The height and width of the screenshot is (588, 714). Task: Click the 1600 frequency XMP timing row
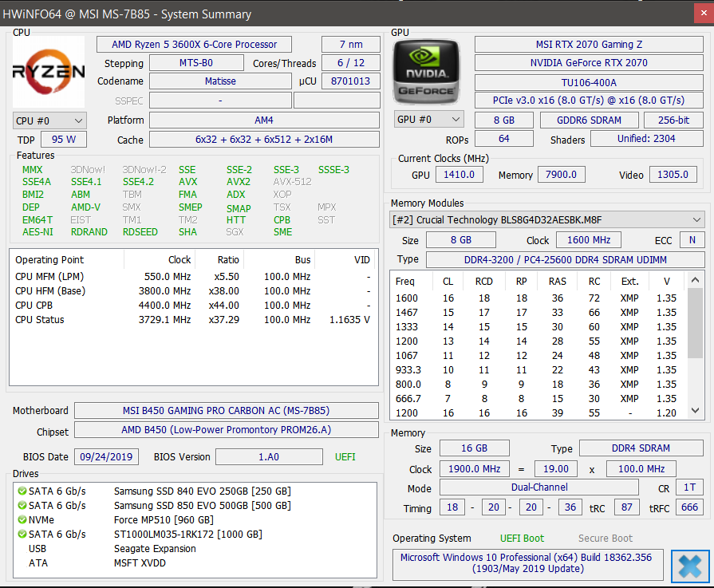[x=538, y=298]
